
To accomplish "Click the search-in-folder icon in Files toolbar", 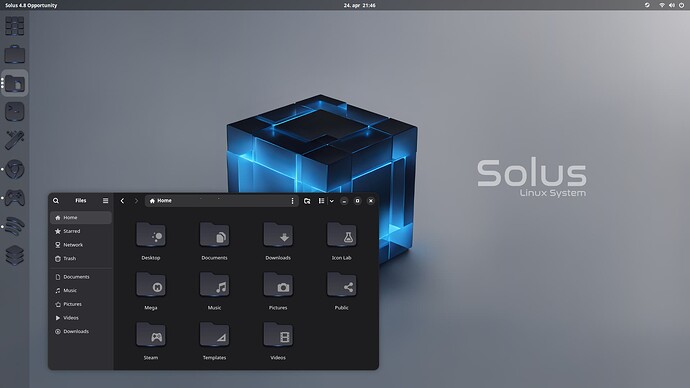I will click(x=307, y=201).
